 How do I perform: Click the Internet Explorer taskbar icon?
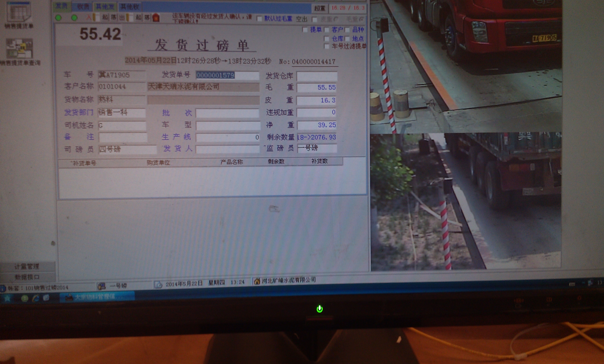click(x=36, y=298)
